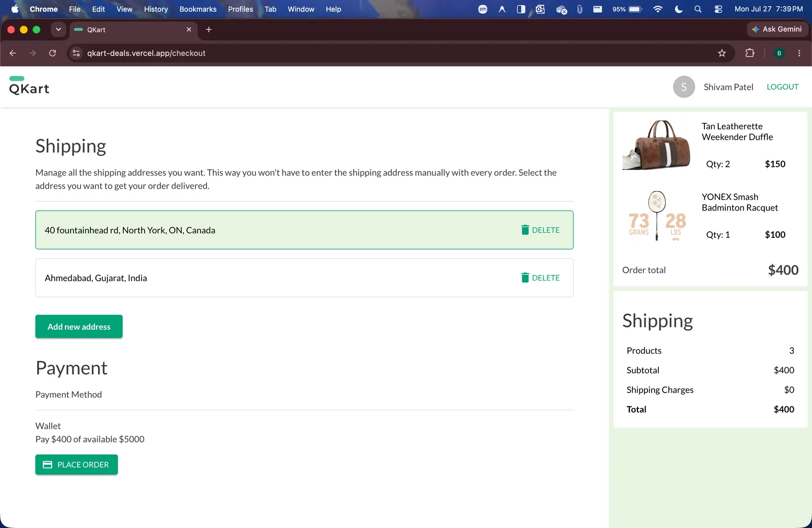
Task: Open the Chrome profile B avatar
Action: (779, 53)
